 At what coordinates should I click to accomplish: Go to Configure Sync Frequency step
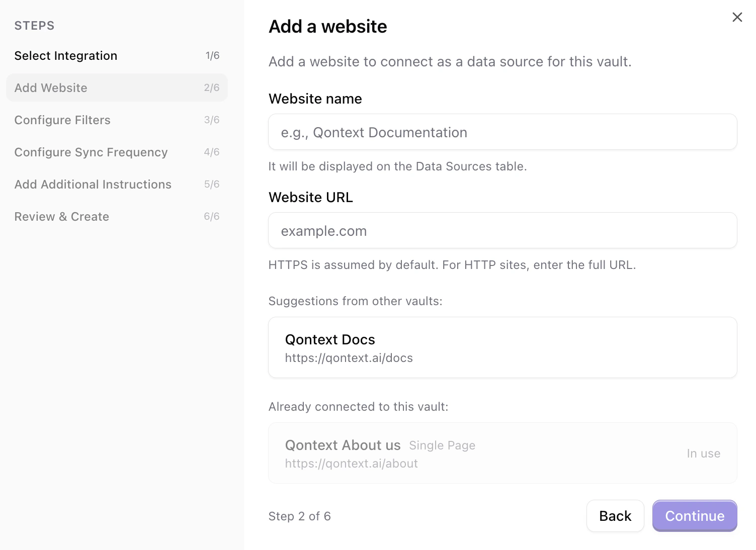(x=91, y=152)
